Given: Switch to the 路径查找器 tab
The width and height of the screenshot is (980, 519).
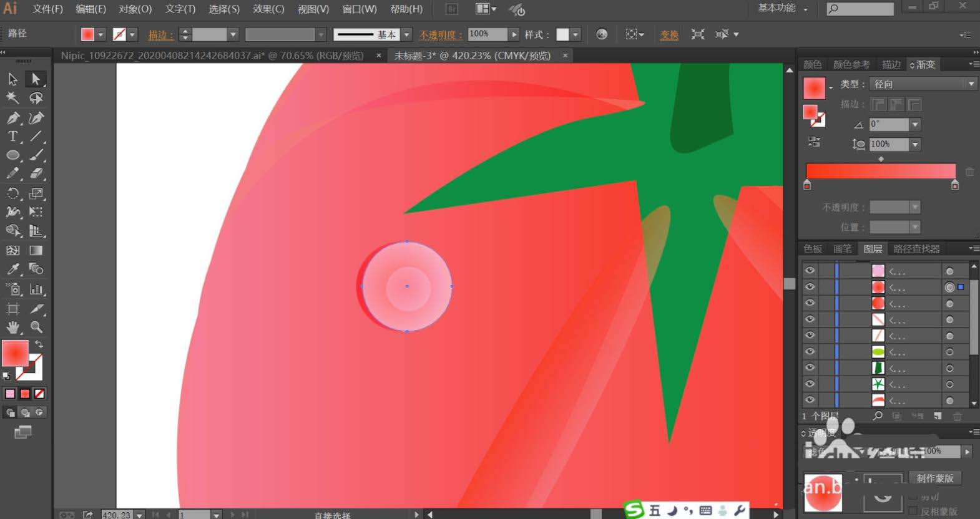Looking at the screenshot, I should (x=916, y=249).
